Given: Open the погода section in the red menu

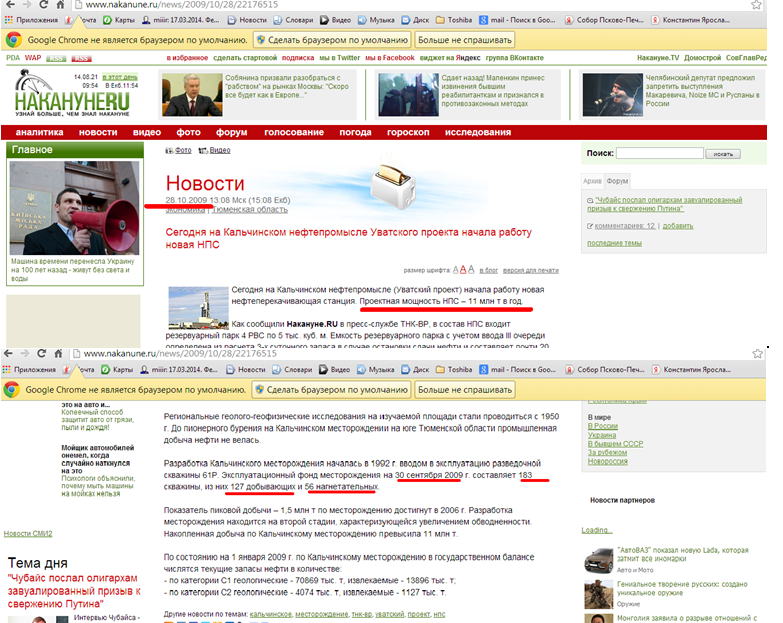Looking at the screenshot, I should pos(355,132).
